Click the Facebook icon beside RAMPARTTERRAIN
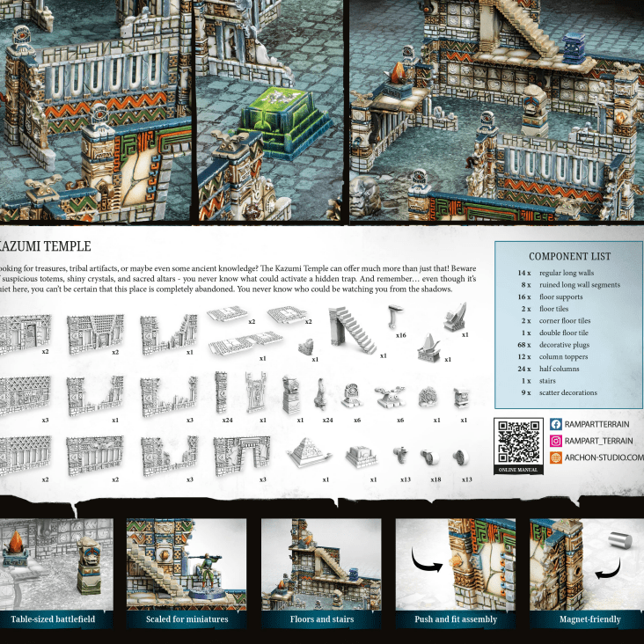Viewport: 644px width, 644px height. [x=556, y=424]
